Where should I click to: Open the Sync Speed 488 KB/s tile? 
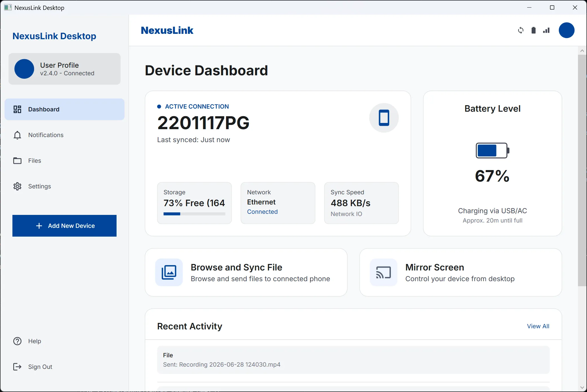(362, 203)
